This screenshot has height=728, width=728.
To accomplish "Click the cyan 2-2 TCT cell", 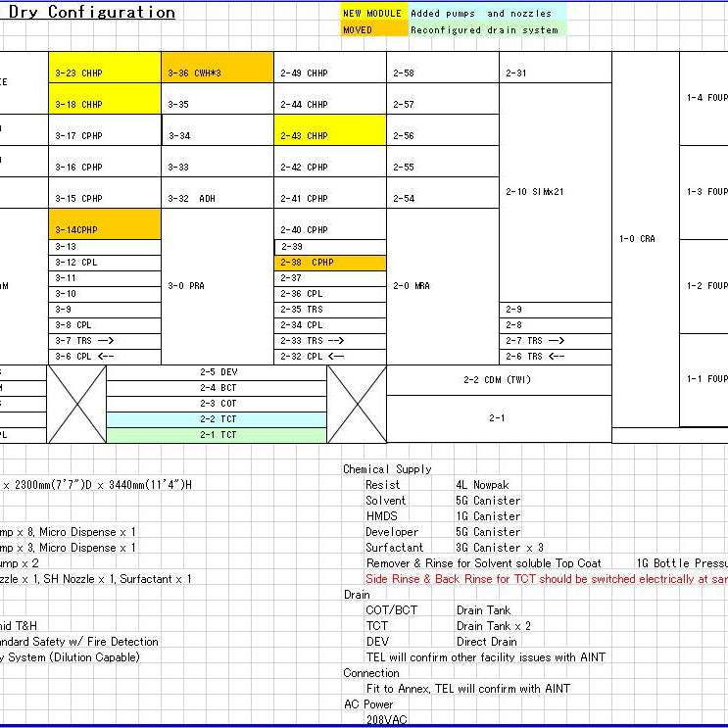I will pos(217,419).
